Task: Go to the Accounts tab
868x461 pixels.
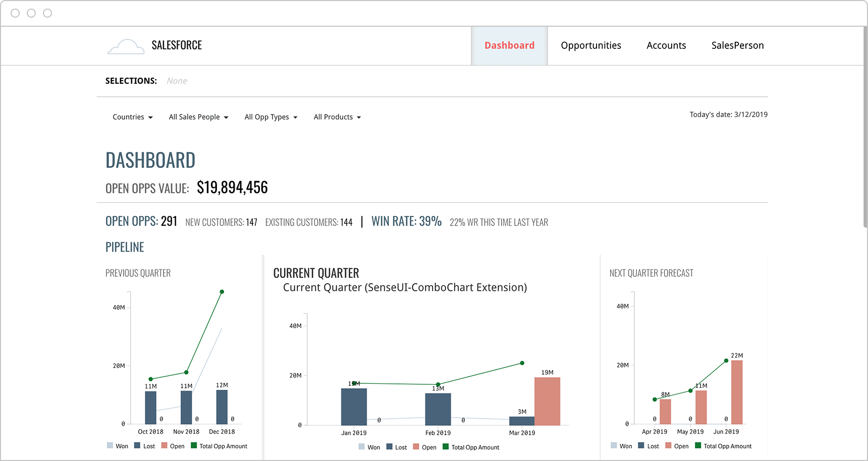Action: tap(666, 45)
